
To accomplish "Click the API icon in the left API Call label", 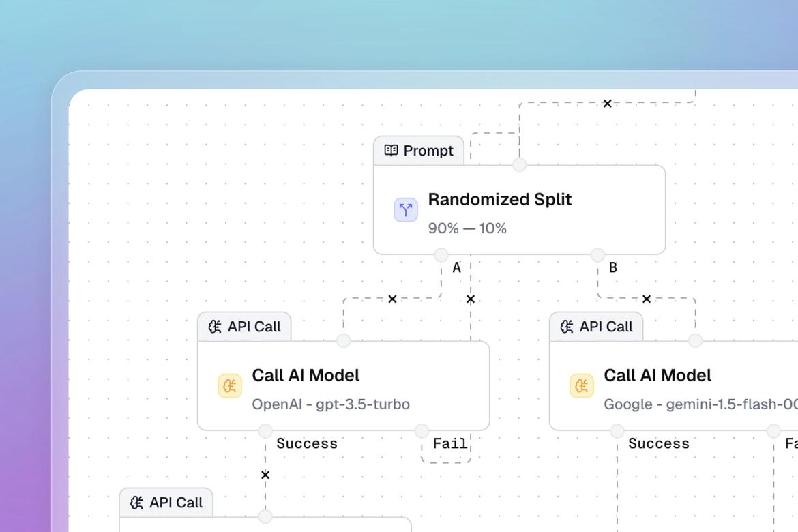I will pos(215,327).
